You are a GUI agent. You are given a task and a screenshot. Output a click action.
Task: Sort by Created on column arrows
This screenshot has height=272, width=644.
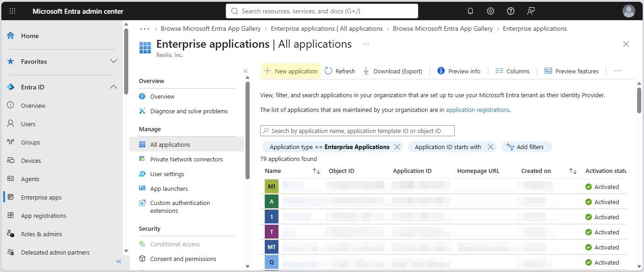tap(573, 171)
